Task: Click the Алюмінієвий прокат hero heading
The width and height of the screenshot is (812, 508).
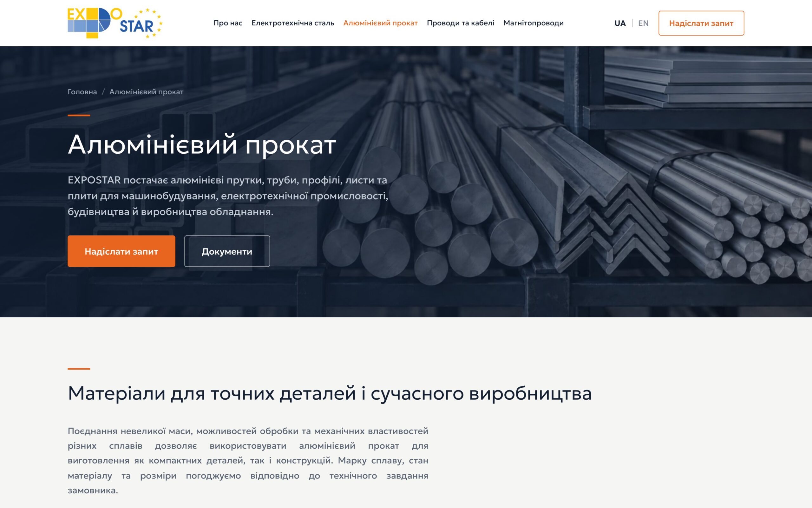Action: (x=202, y=144)
